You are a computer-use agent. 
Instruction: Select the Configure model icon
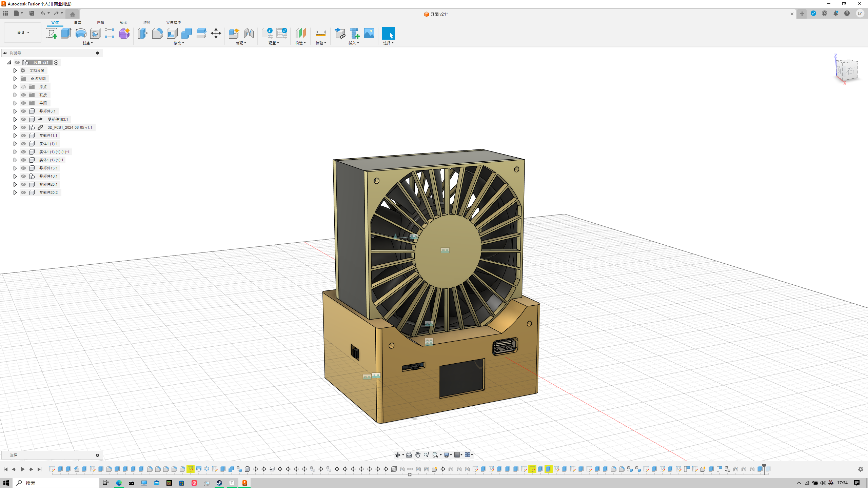267,33
